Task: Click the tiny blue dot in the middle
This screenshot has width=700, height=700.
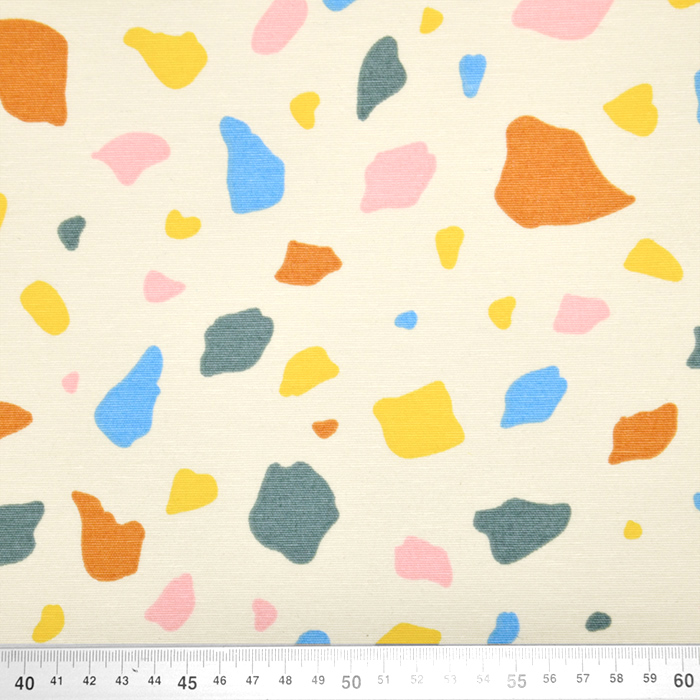Action: pos(406,320)
